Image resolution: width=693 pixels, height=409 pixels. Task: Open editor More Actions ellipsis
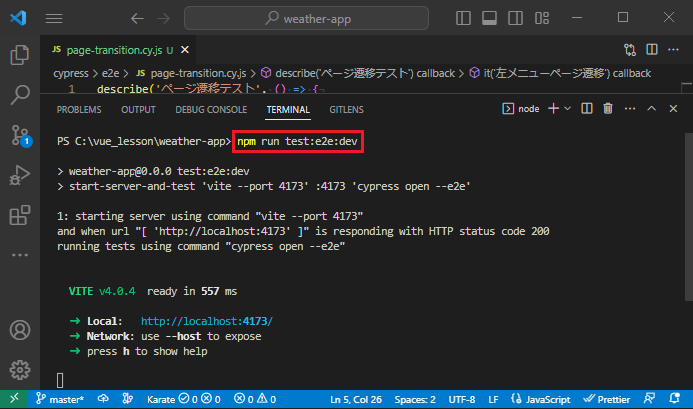pyautogui.click(x=673, y=50)
